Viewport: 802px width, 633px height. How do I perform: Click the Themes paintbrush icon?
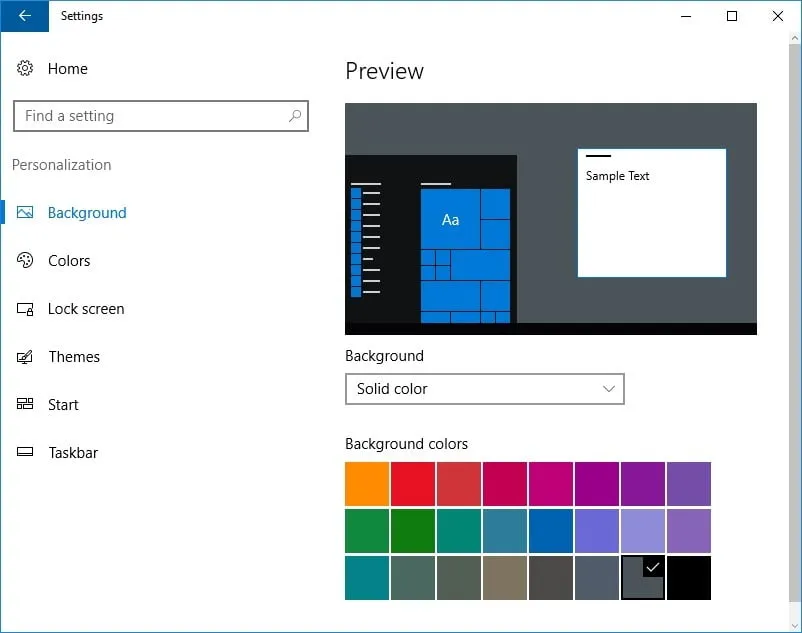click(24, 356)
